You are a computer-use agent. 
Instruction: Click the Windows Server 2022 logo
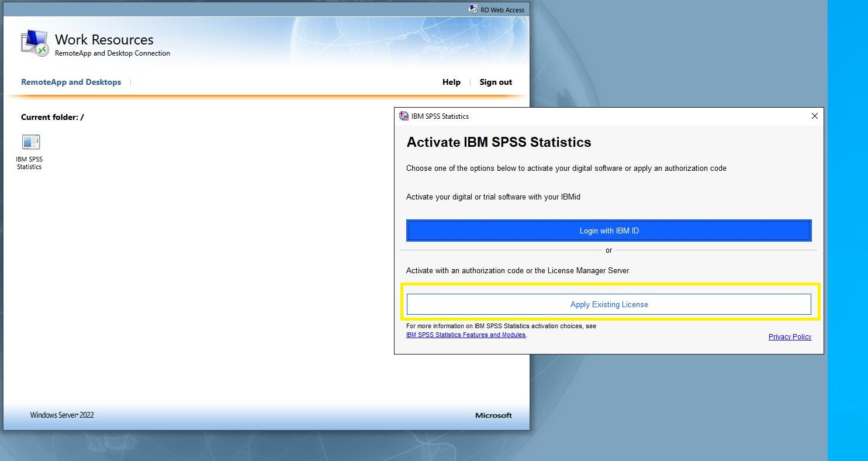pyautogui.click(x=62, y=415)
